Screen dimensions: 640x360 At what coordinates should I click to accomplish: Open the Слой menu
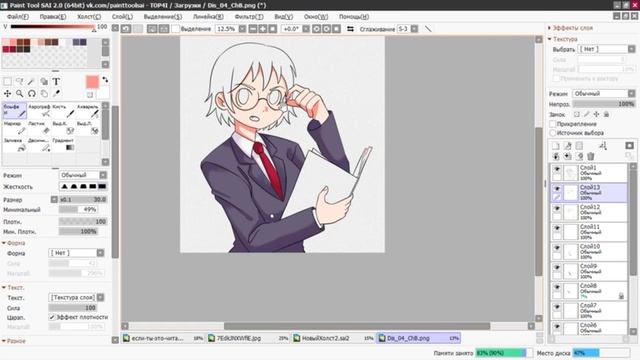pyautogui.click(x=122, y=17)
